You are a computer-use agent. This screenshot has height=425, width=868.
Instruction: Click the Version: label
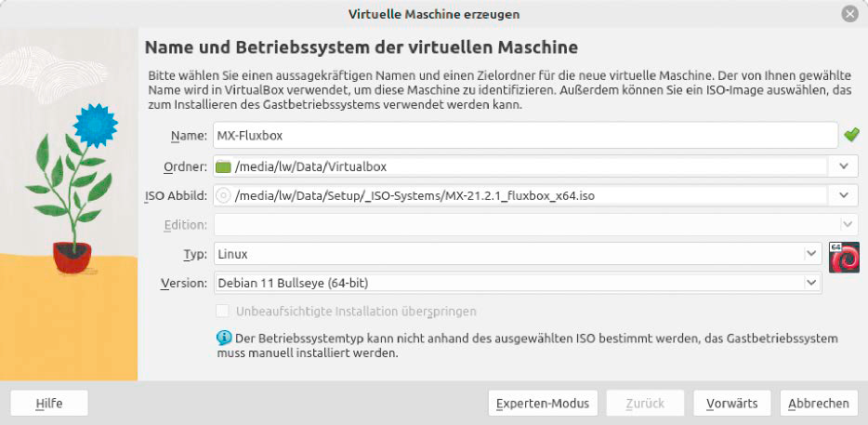(x=184, y=283)
